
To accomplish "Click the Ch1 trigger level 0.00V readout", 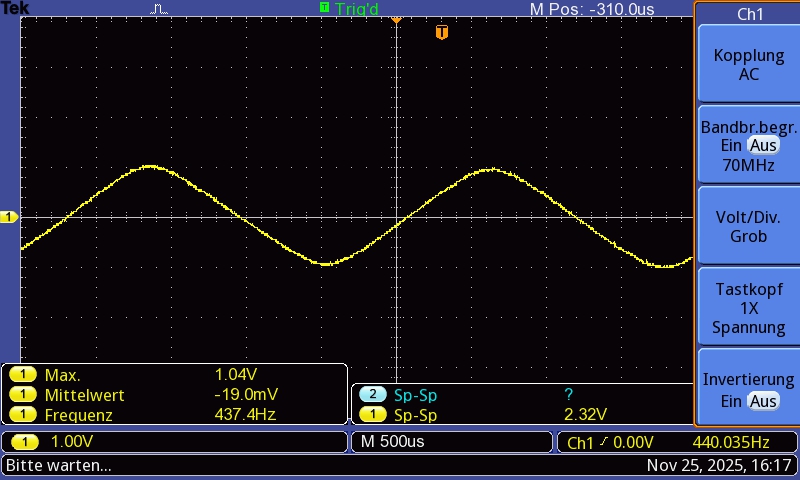I will coord(610,442).
